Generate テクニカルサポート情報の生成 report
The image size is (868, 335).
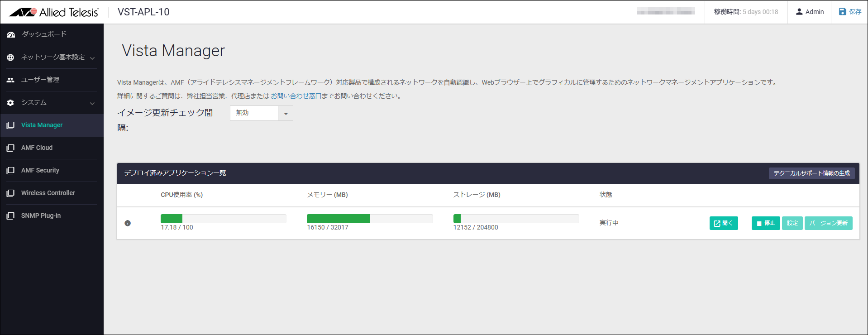811,173
